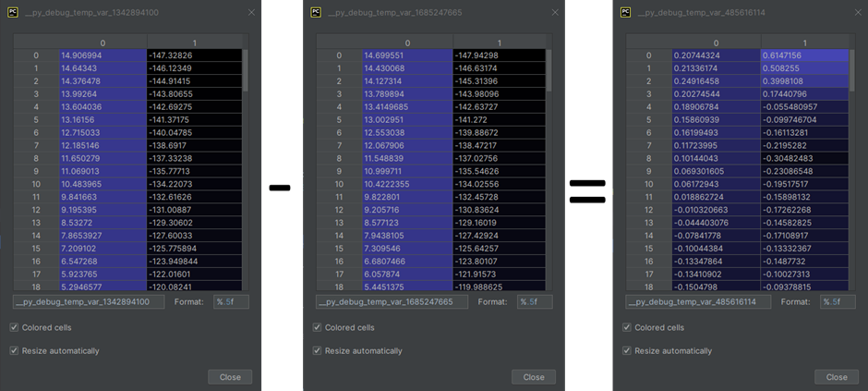Close the 1685247665 dialog with the X icon

pos(555,12)
